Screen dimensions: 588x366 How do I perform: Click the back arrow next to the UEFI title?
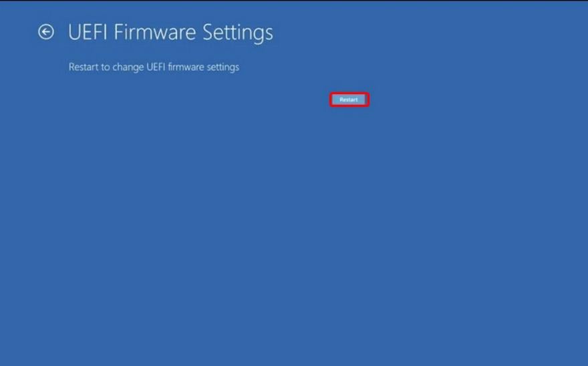[46, 32]
